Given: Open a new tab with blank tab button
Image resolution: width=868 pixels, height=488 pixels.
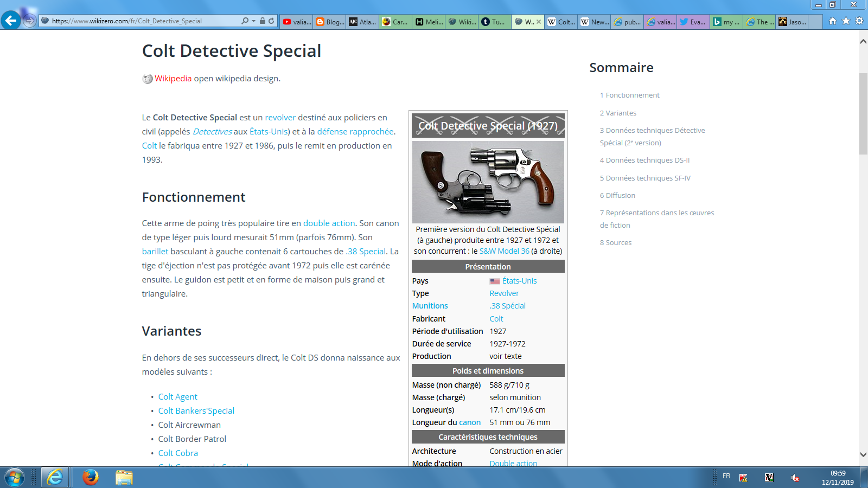Looking at the screenshot, I should coord(816,22).
